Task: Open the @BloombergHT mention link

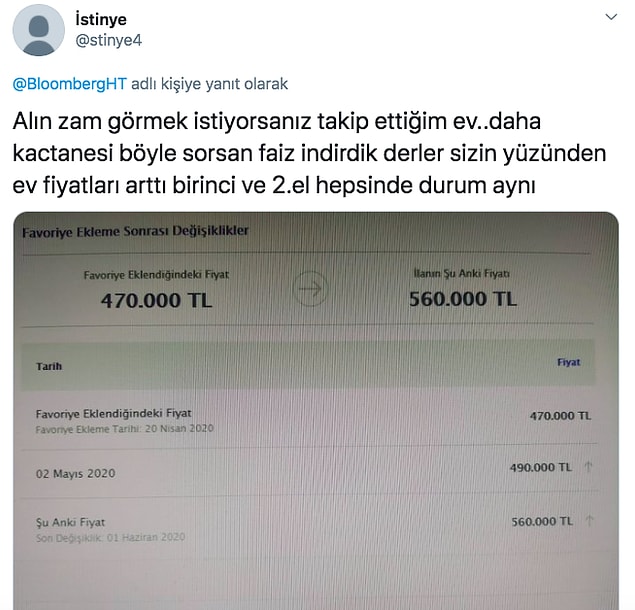Action: tap(70, 84)
